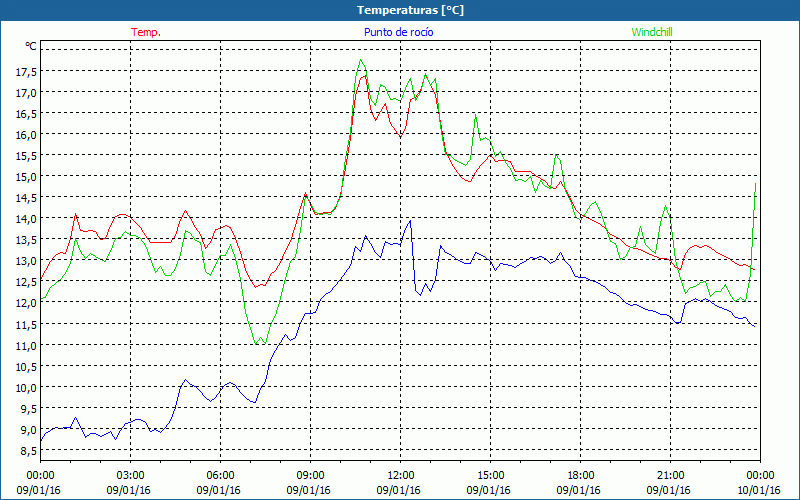This screenshot has width=800, height=500.
Task: Click the 15,0 y-axis value
Action: click(x=26, y=177)
